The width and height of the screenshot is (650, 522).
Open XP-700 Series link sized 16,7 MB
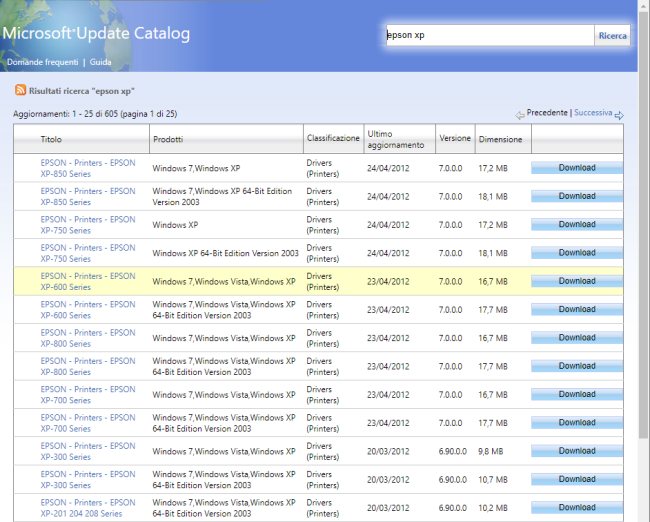pyautogui.click(x=88, y=395)
